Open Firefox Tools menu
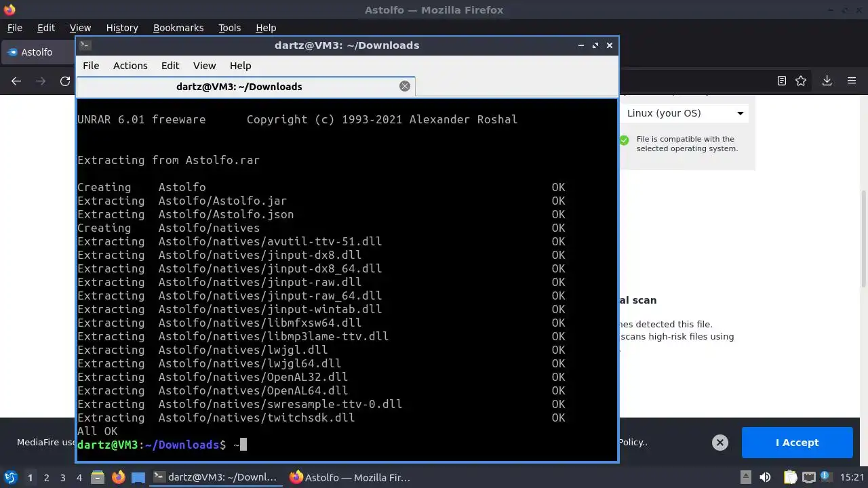Image resolution: width=868 pixels, height=488 pixels. [x=230, y=28]
